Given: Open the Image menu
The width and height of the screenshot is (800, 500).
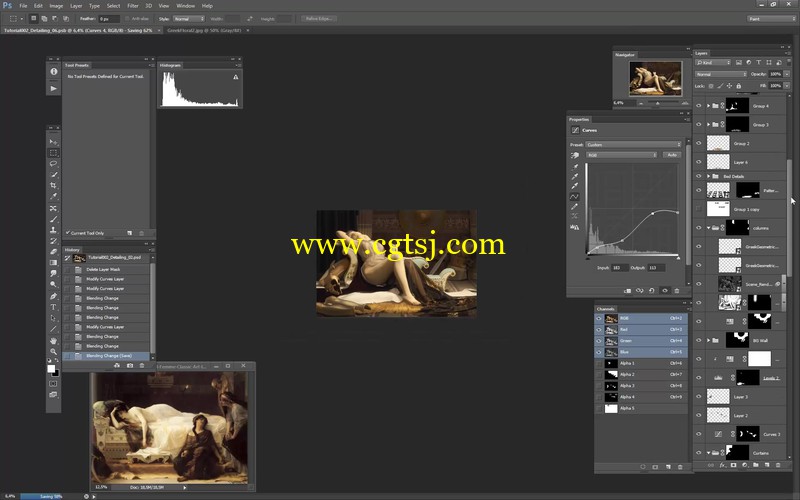Looking at the screenshot, I should pyautogui.click(x=56, y=6).
